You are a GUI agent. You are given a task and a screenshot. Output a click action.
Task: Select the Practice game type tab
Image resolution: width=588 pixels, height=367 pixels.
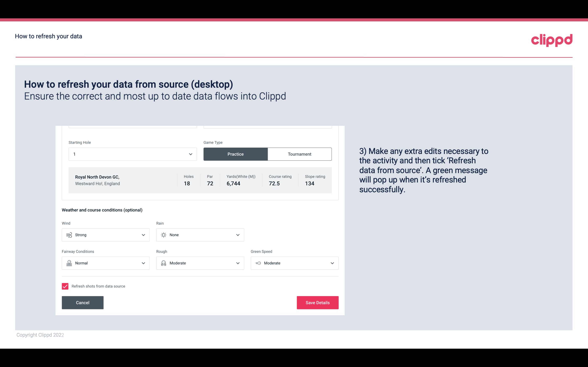click(235, 154)
